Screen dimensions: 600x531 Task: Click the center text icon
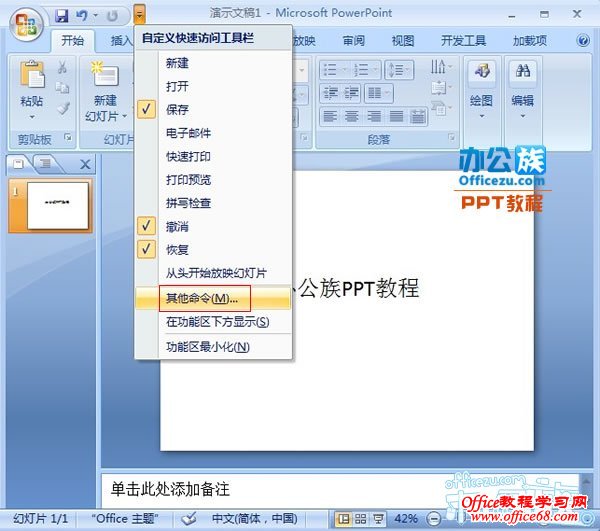352,116
